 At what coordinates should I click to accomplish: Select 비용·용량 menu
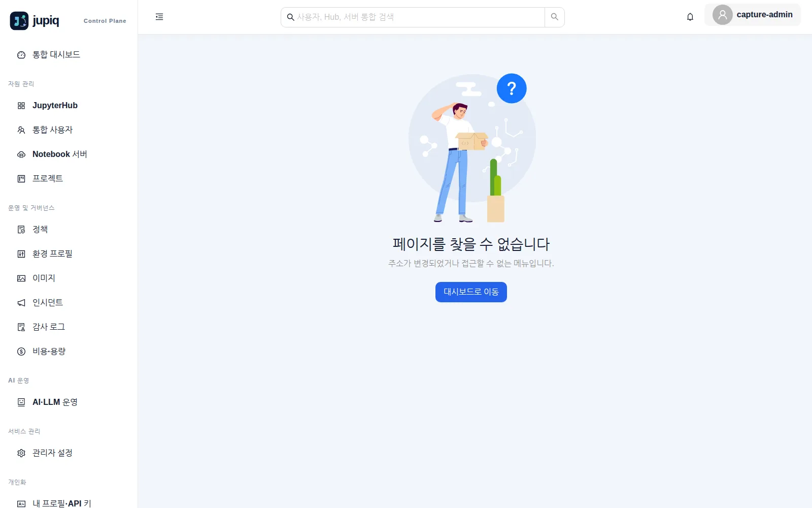pos(69,352)
